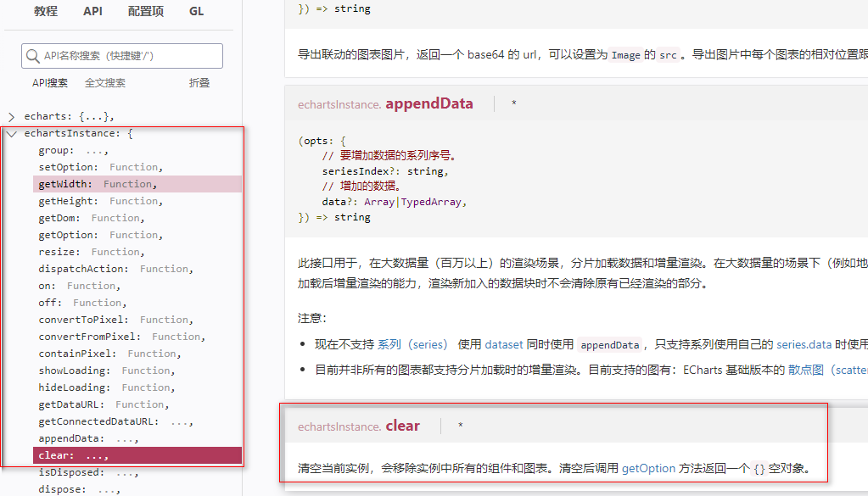Click the asterisk beside clear heading
The image size is (868, 496).
(x=461, y=426)
